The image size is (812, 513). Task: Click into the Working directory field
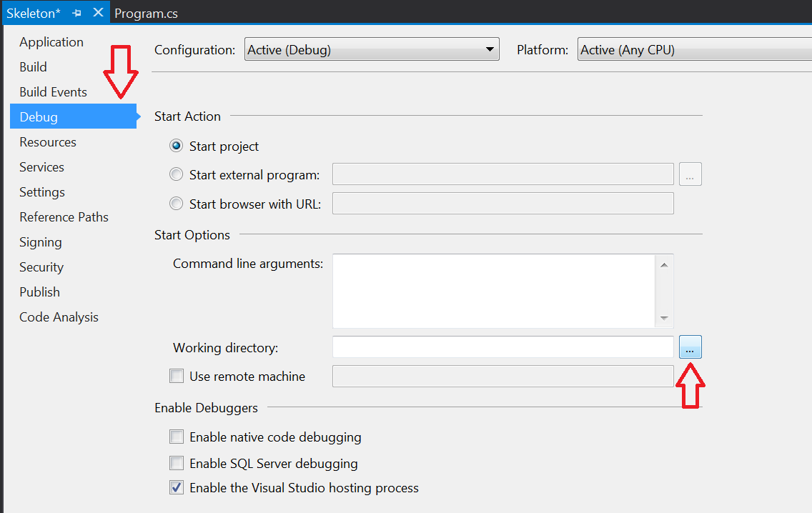(502, 347)
